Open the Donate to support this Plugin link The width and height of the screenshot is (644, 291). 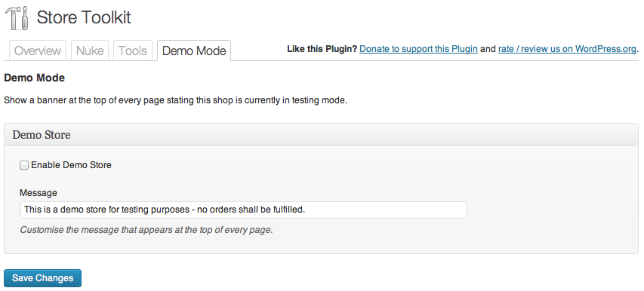[x=418, y=49]
